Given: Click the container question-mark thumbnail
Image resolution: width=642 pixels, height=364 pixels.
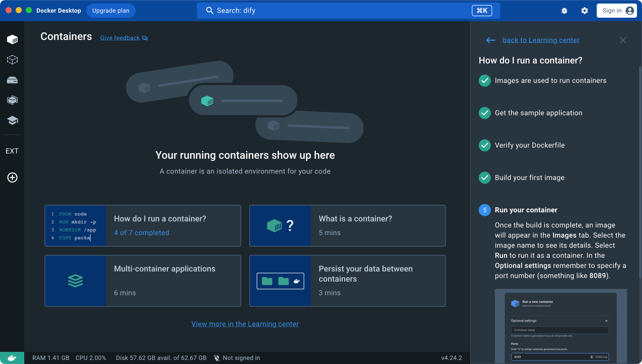Looking at the screenshot, I should tap(280, 225).
